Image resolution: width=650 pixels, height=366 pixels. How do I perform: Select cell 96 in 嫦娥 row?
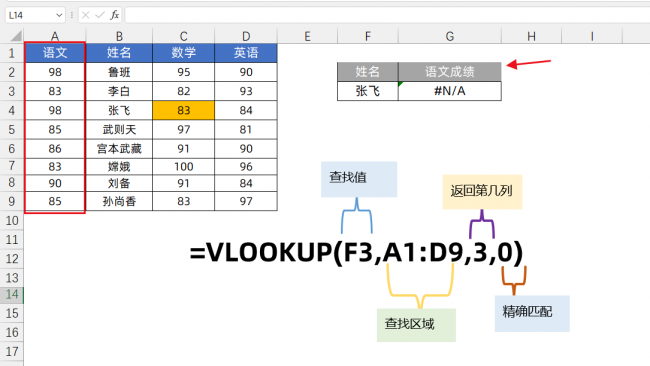click(246, 167)
